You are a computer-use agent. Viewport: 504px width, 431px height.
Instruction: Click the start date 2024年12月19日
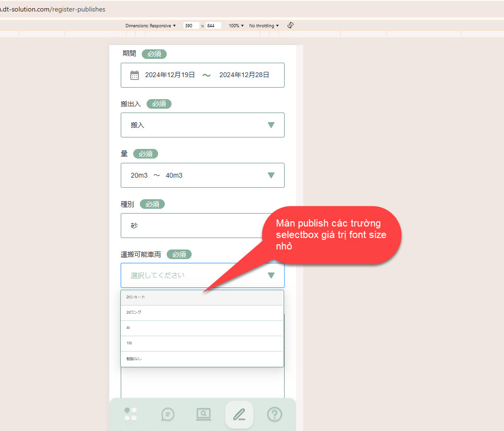(170, 75)
